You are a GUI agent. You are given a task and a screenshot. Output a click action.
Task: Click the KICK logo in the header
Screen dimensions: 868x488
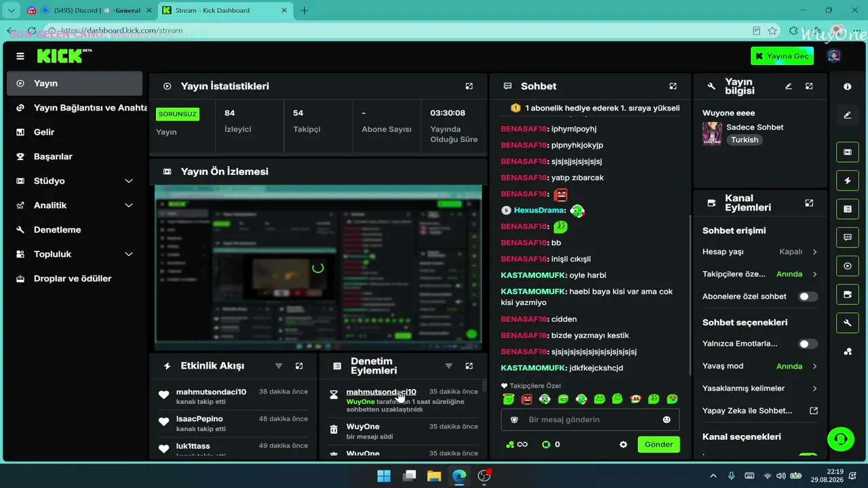point(64,56)
